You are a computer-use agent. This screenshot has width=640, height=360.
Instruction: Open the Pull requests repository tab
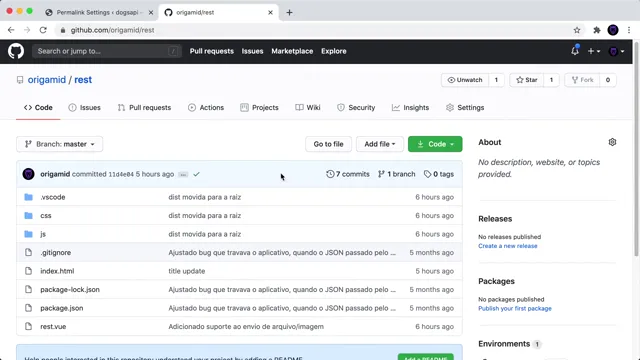pyautogui.click(x=144, y=108)
